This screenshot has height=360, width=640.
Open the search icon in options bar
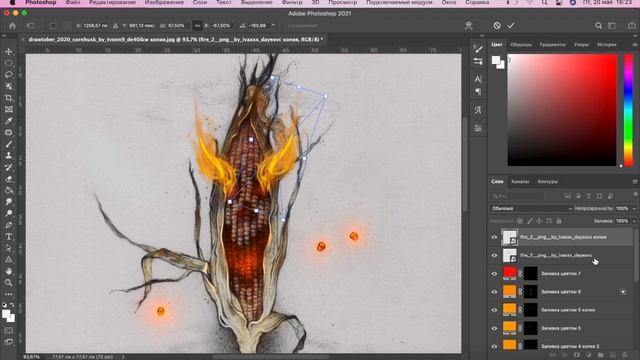(598, 26)
